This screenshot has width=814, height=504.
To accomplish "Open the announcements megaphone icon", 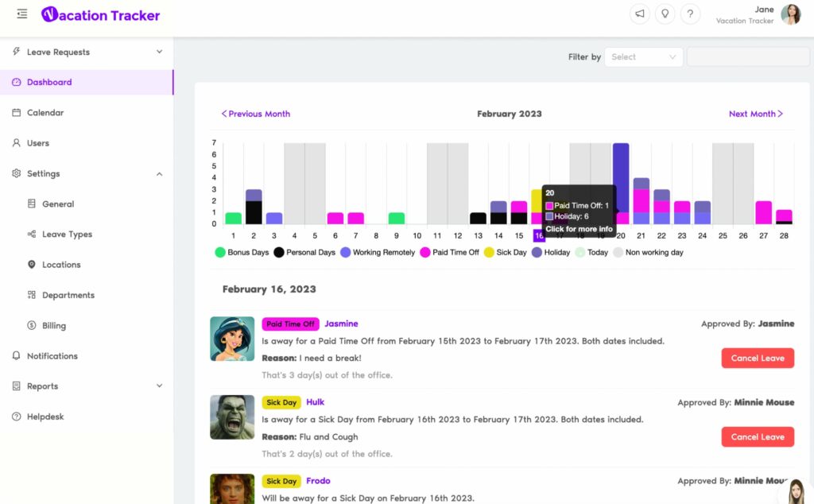I will (x=639, y=14).
